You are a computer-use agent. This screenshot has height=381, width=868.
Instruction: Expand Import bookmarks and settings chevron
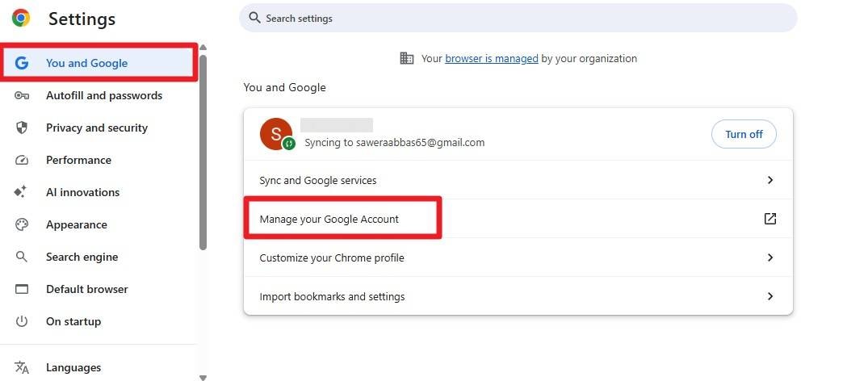770,296
